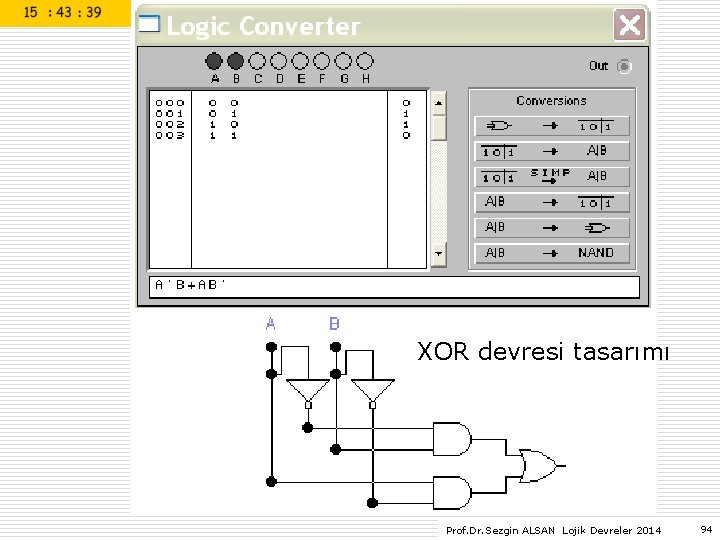
Task: Toggle output value in row 003
Action: pyautogui.click(x=406, y=135)
